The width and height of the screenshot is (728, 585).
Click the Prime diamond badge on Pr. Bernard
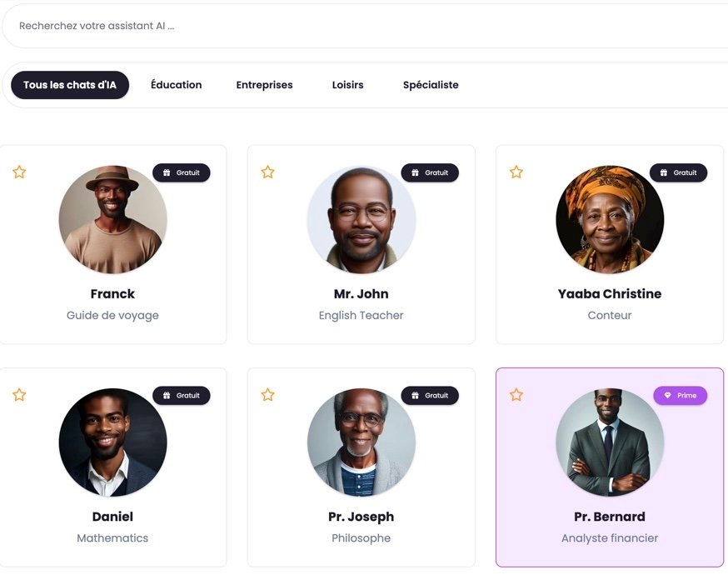point(680,395)
